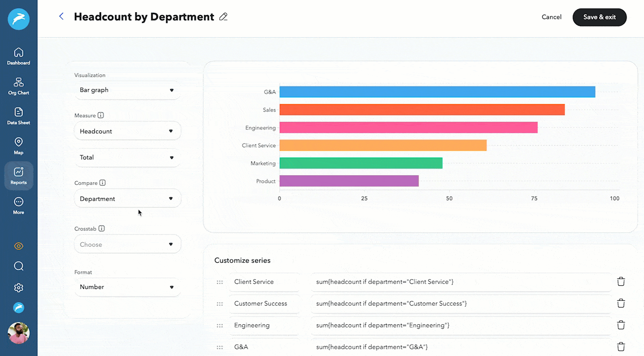
Task: Open the Crosstab Choose dropdown
Action: [x=127, y=244]
